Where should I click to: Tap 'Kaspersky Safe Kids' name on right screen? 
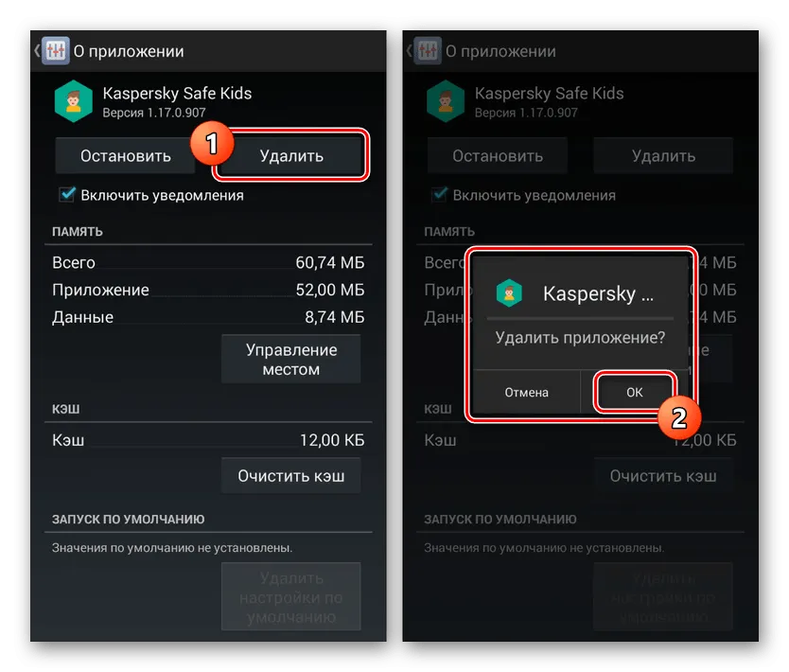pos(549,93)
